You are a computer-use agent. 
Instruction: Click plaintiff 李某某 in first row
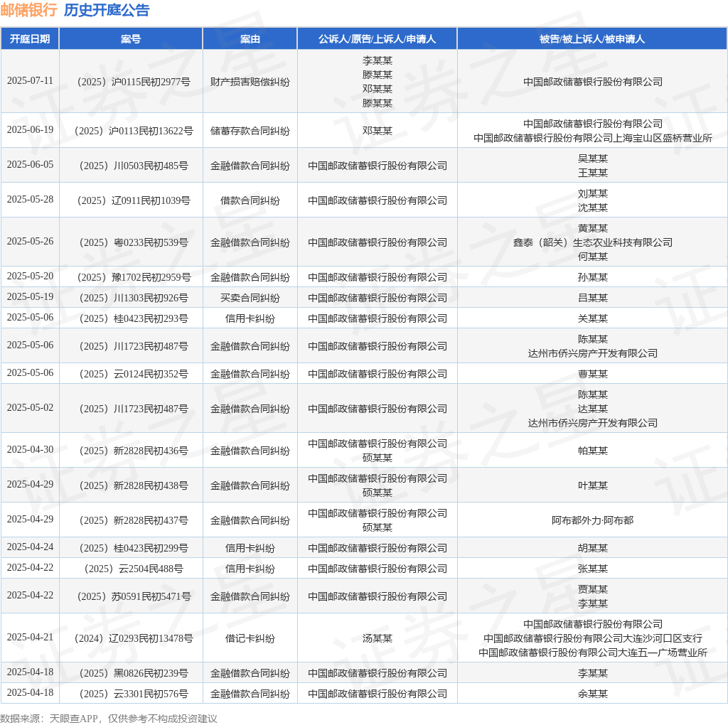[377, 60]
